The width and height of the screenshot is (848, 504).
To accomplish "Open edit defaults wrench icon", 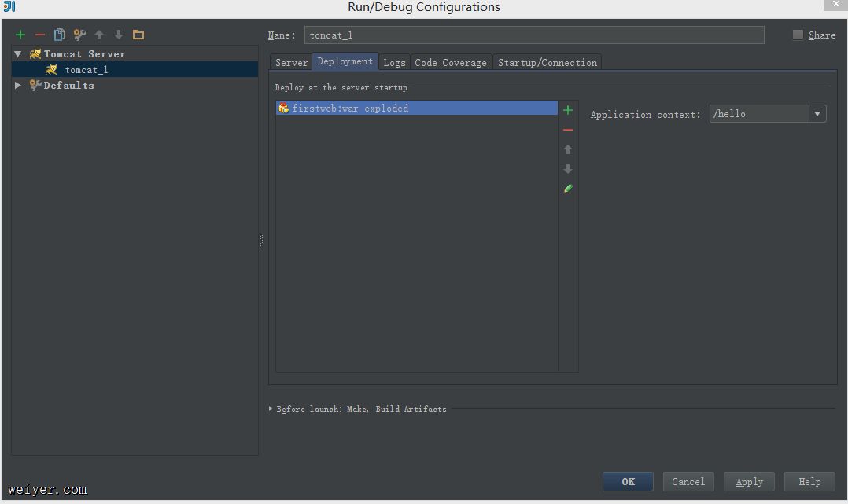I will coord(79,35).
